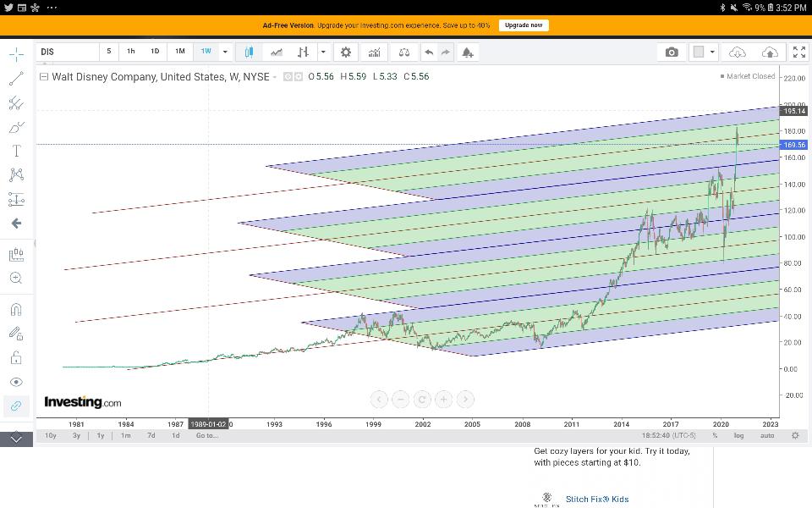
Task: Select the 1W interval
Action: click(x=206, y=52)
